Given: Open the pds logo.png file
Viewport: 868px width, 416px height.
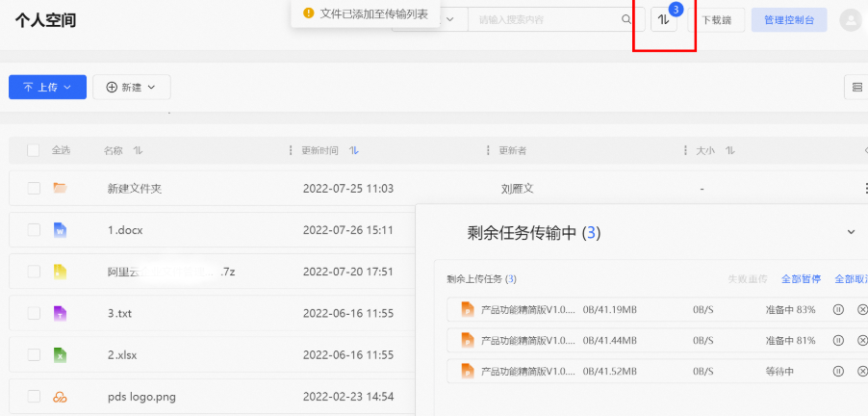Looking at the screenshot, I should (141, 397).
